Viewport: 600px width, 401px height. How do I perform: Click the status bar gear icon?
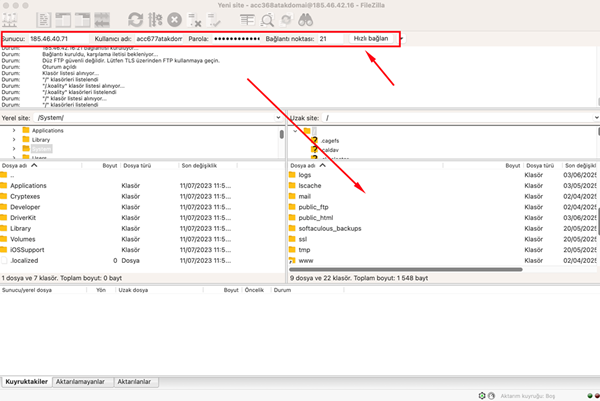tap(482, 396)
